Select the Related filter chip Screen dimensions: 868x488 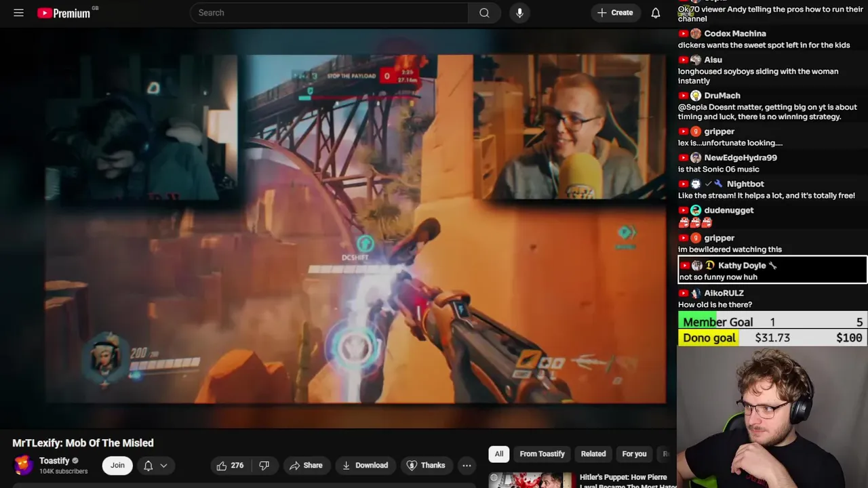[593, 454]
